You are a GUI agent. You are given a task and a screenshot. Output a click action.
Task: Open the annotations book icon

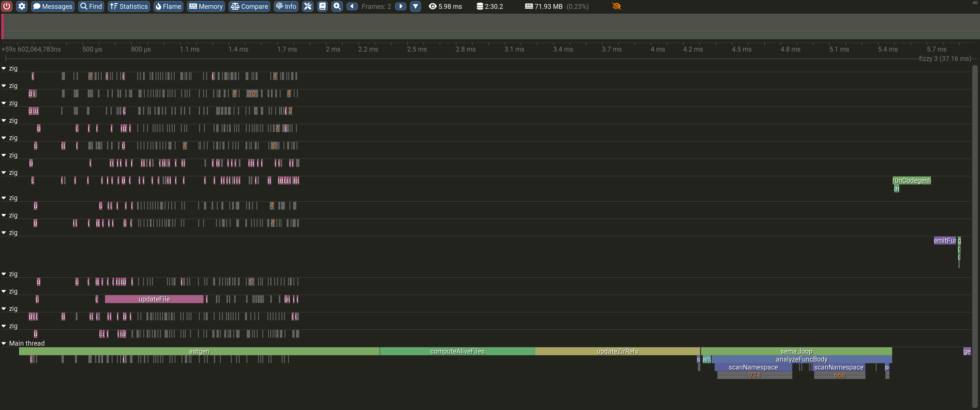[322, 6]
